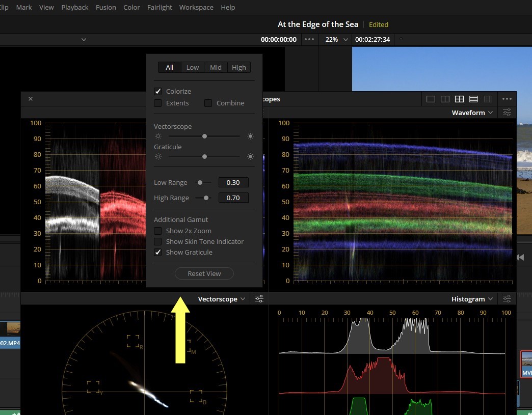Open the Fusion menu

(106, 7)
